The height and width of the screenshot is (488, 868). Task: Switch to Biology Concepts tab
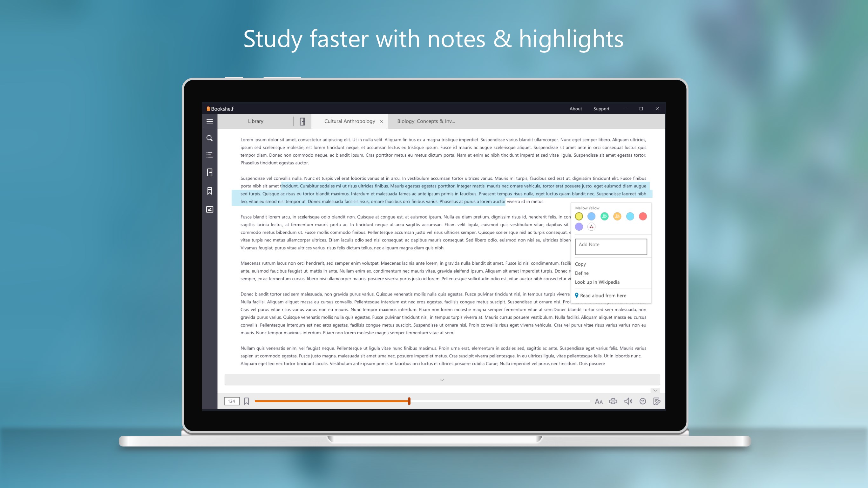(x=426, y=121)
